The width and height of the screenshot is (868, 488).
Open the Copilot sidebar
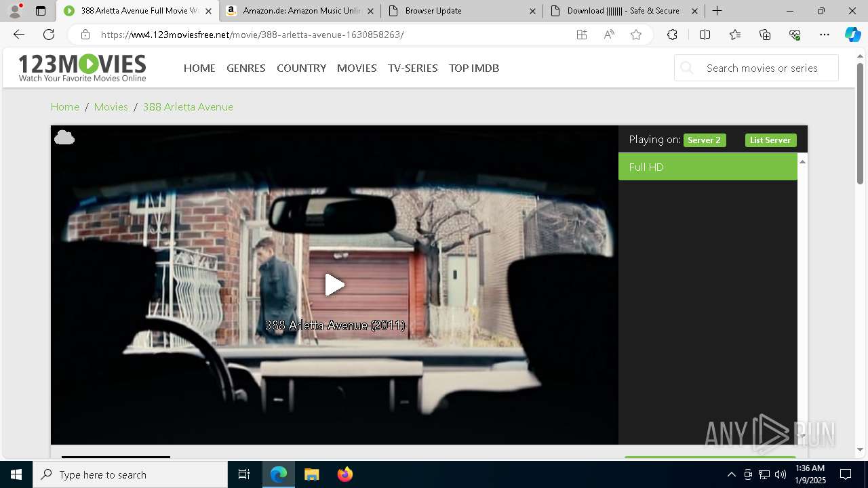[852, 35]
